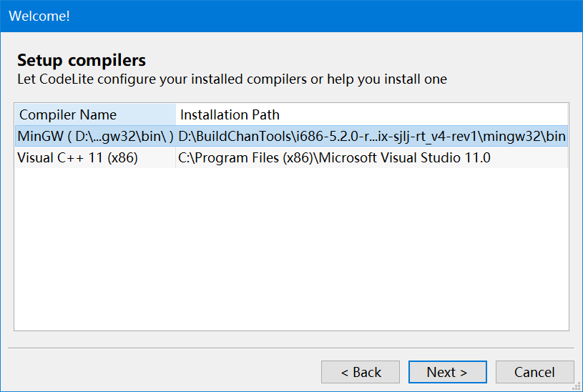
Task: Click the horizontal separator line above the buttons
Action: point(291,348)
